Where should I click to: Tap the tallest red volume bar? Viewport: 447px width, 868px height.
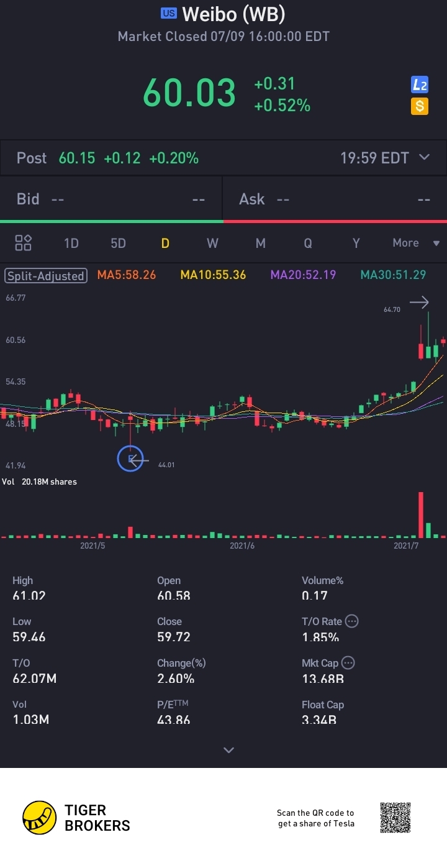[x=421, y=514]
